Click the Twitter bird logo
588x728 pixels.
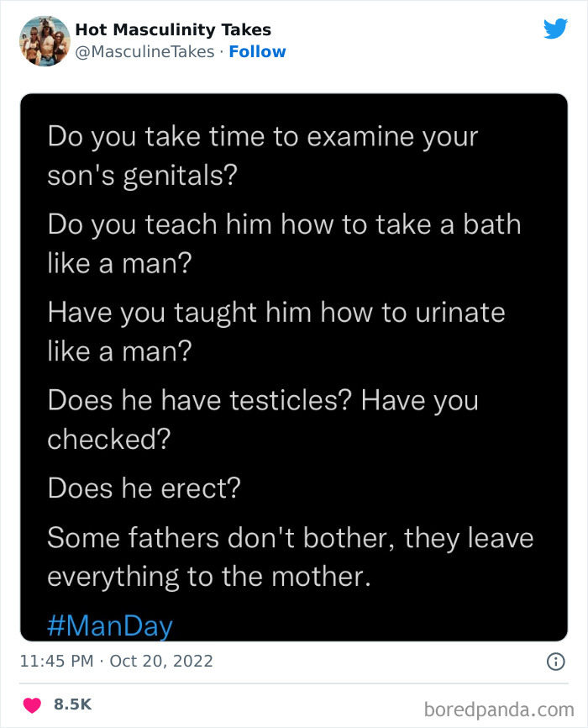coord(556,29)
